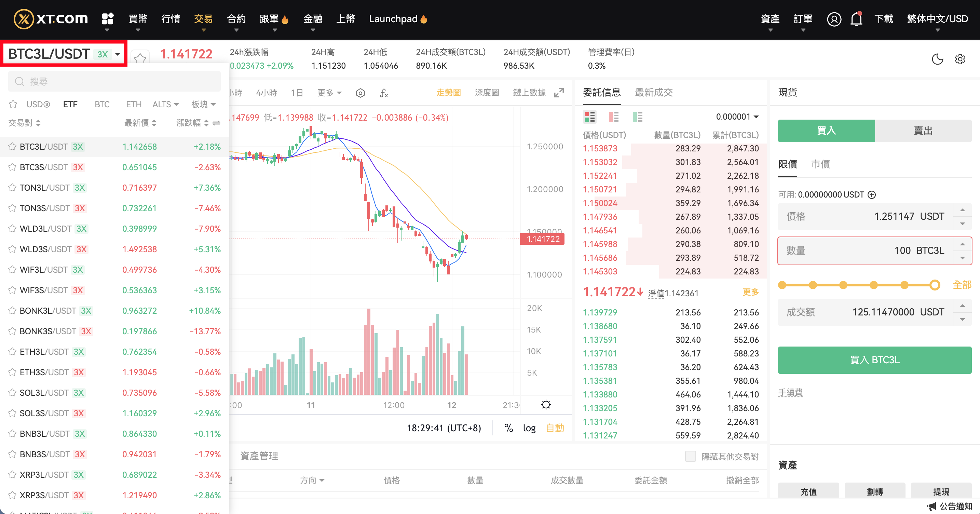The image size is (980, 514).
Task: Switch to 賣出 sell side
Action: click(923, 131)
